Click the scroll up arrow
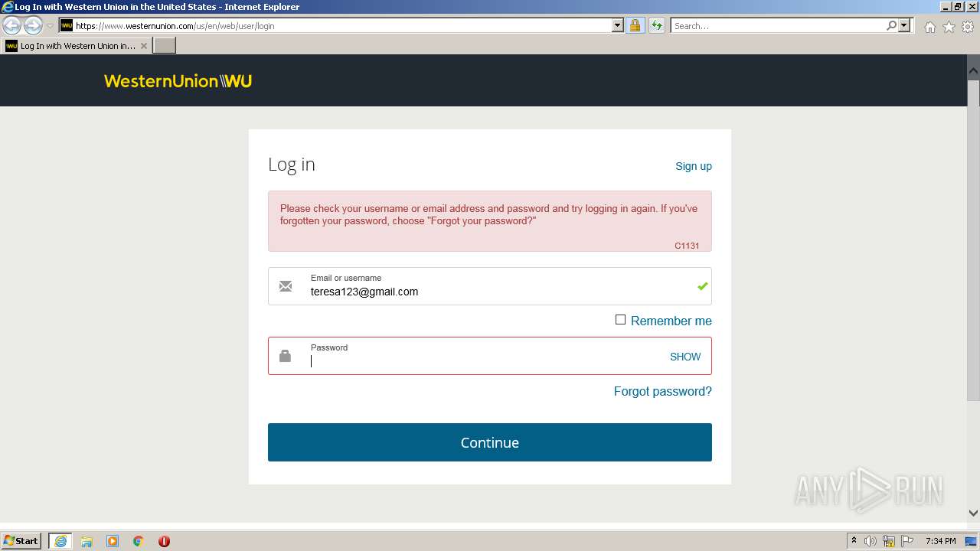The width and height of the screenshot is (980, 551). point(973,70)
